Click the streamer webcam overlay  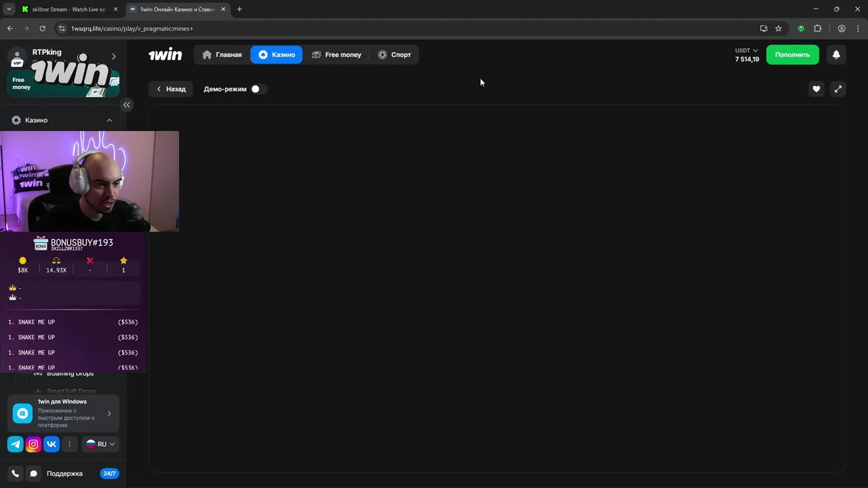(90, 182)
